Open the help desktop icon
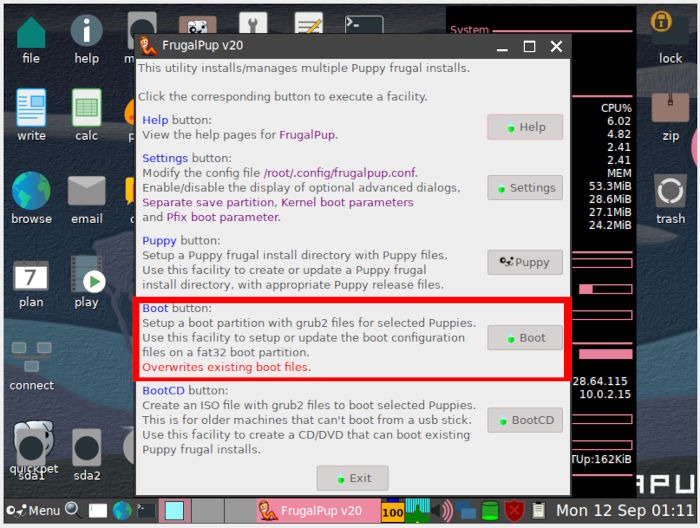Screen dimensions: 700x528 86,30
